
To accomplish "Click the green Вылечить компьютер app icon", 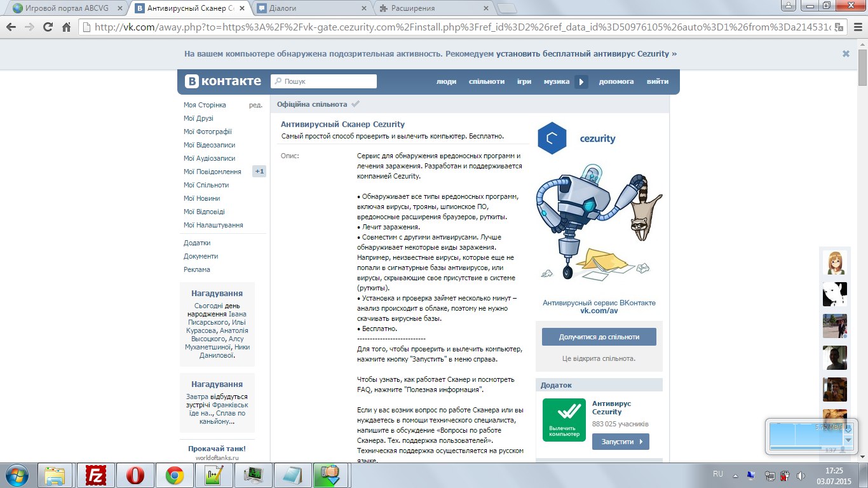I will pos(564,420).
